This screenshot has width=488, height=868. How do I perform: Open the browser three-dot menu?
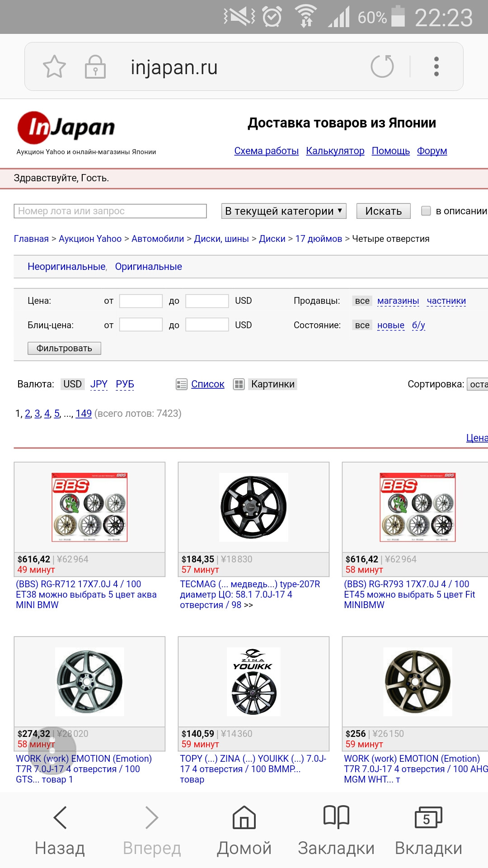pyautogui.click(x=436, y=66)
